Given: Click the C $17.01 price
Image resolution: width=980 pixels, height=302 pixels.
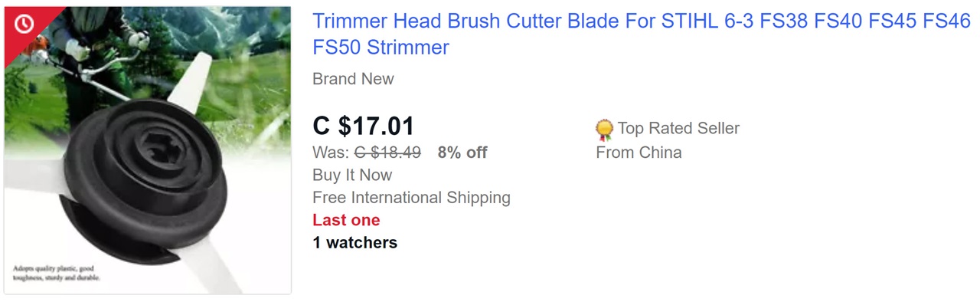Looking at the screenshot, I should [x=364, y=126].
